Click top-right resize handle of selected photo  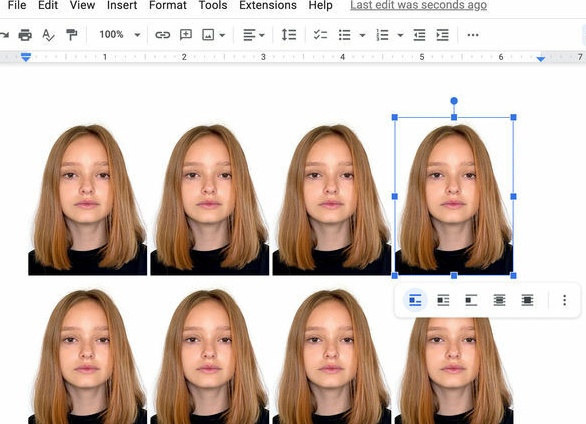[x=513, y=117]
